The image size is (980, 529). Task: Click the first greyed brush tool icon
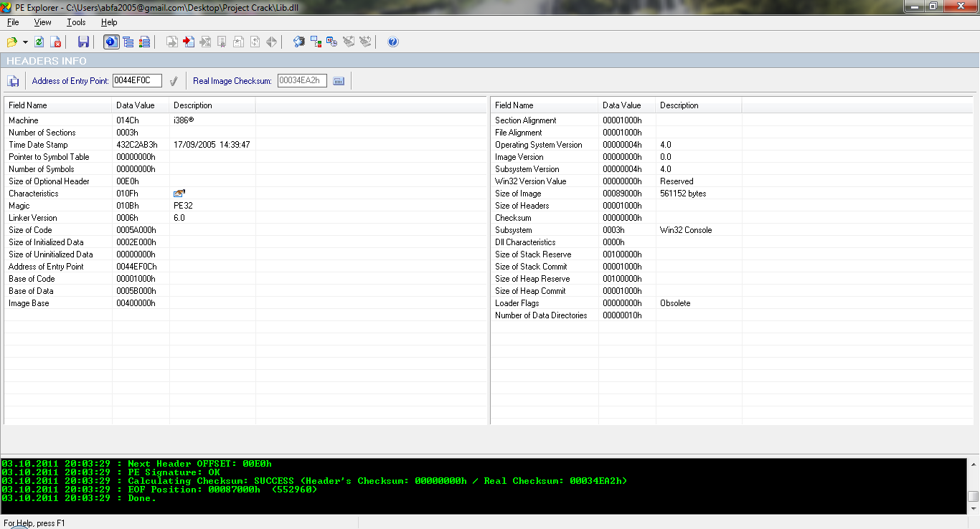[349, 42]
